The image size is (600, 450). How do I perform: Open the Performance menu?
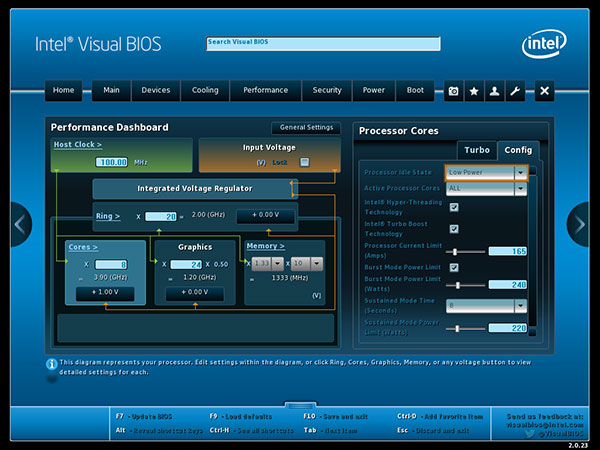tap(266, 90)
